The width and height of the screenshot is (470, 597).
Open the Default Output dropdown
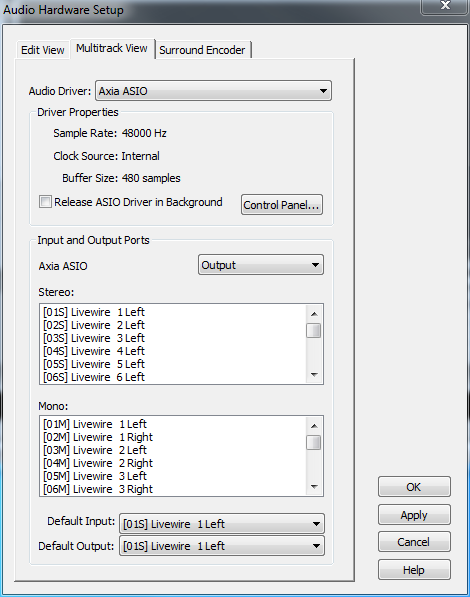point(222,546)
